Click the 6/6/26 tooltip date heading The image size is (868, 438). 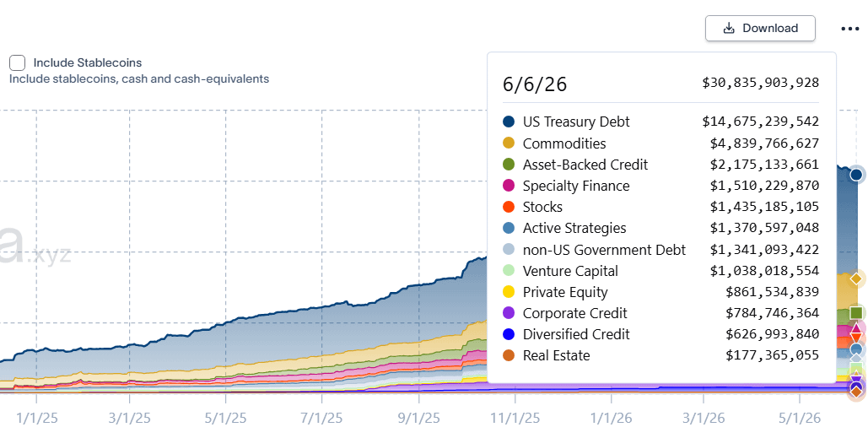click(x=535, y=84)
